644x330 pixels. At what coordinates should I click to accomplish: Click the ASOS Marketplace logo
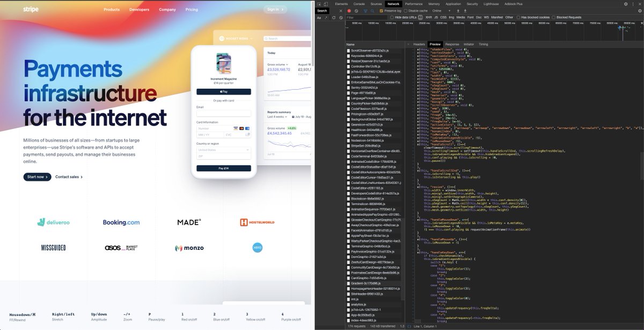(121, 248)
